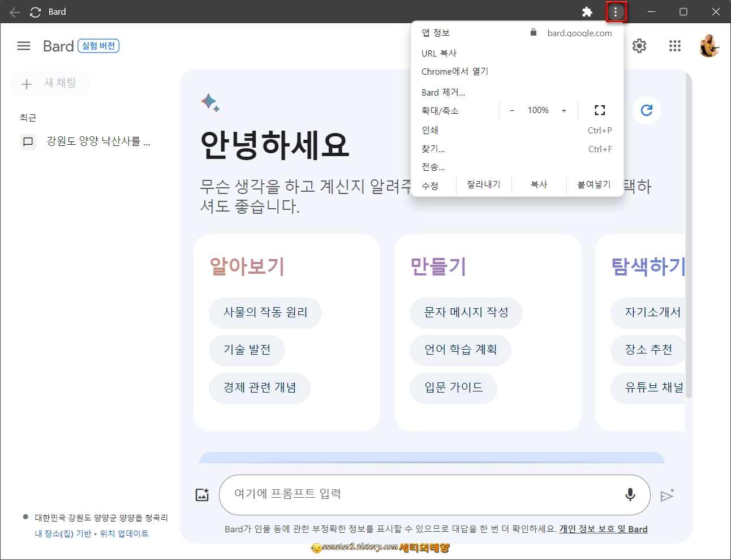Click the Bard logo text
The width and height of the screenshot is (731, 560).
tap(58, 46)
